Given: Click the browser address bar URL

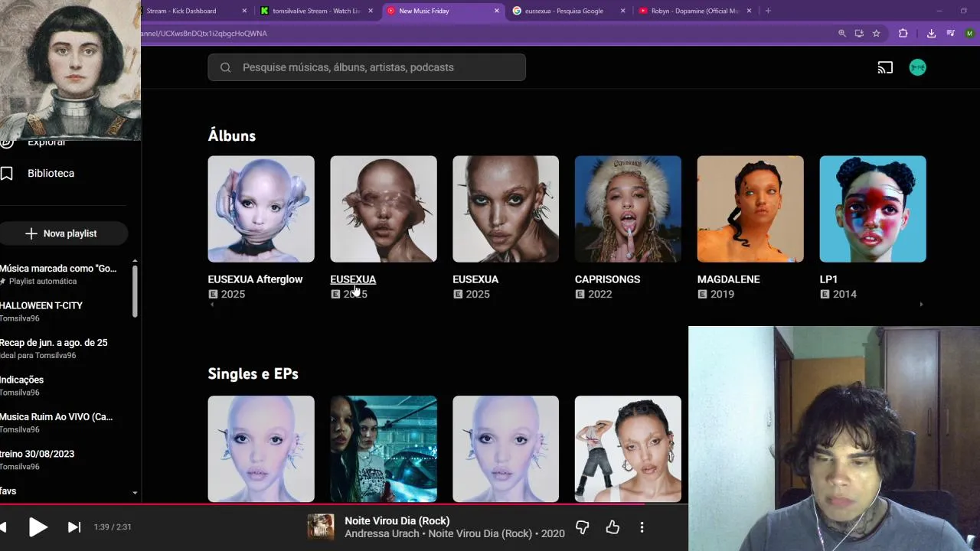Looking at the screenshot, I should coord(203,34).
